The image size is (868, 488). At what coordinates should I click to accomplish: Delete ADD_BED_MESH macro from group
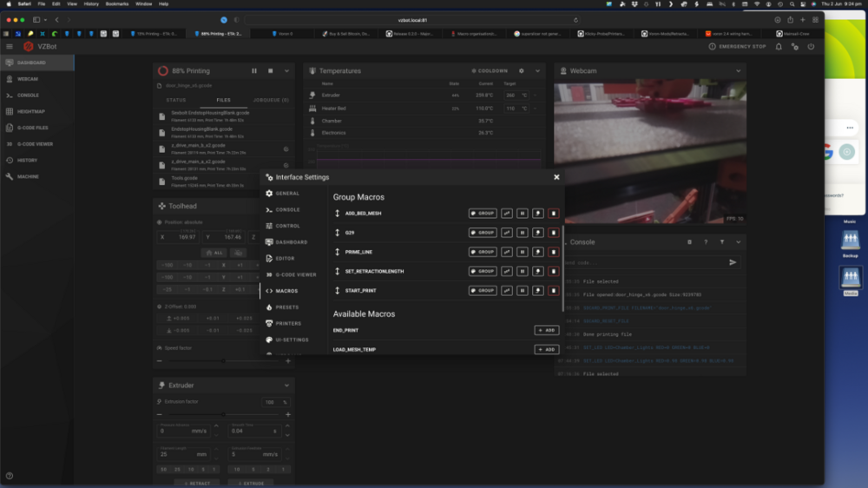tap(553, 214)
